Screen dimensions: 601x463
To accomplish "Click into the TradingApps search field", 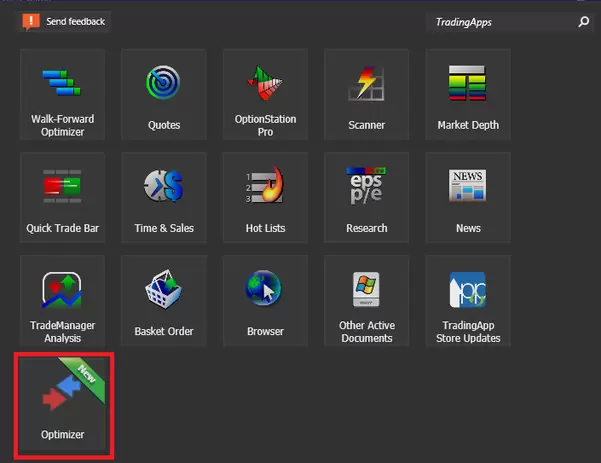I will (510, 22).
